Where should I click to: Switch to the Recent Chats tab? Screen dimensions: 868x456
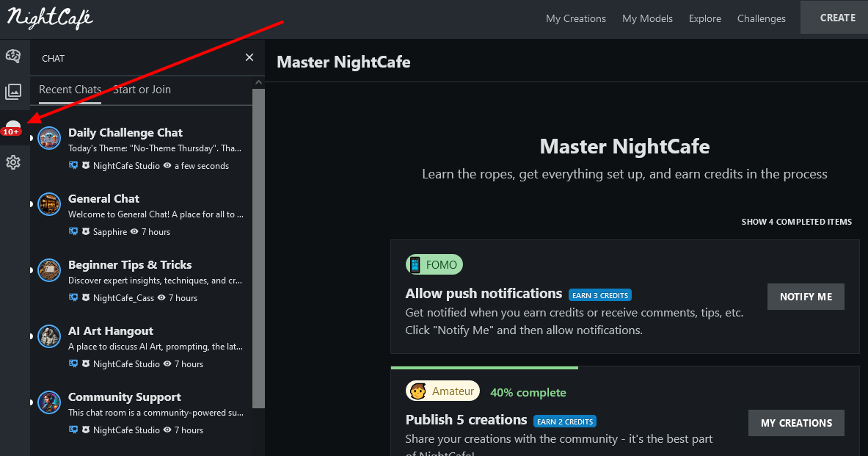pyautogui.click(x=70, y=90)
